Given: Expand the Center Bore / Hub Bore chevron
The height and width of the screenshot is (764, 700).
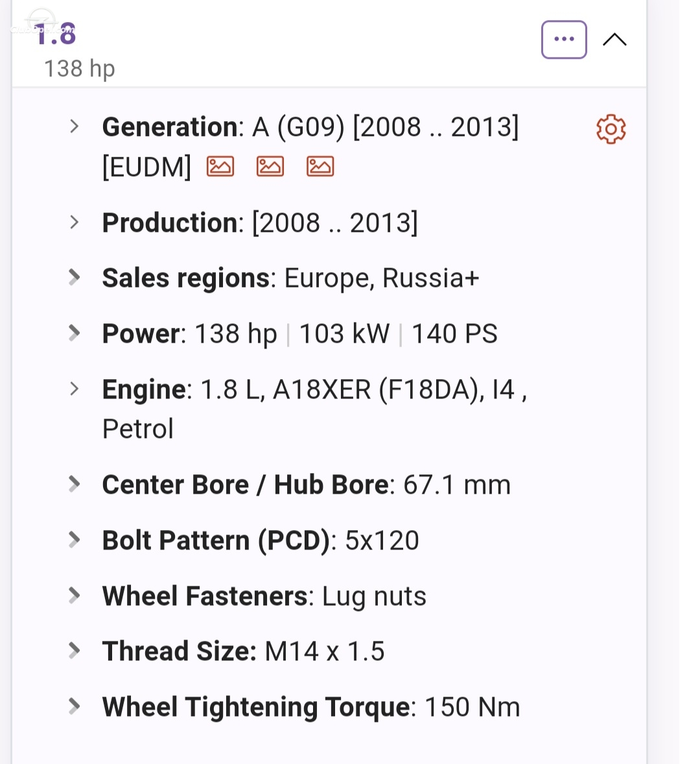Looking at the screenshot, I should click(74, 484).
